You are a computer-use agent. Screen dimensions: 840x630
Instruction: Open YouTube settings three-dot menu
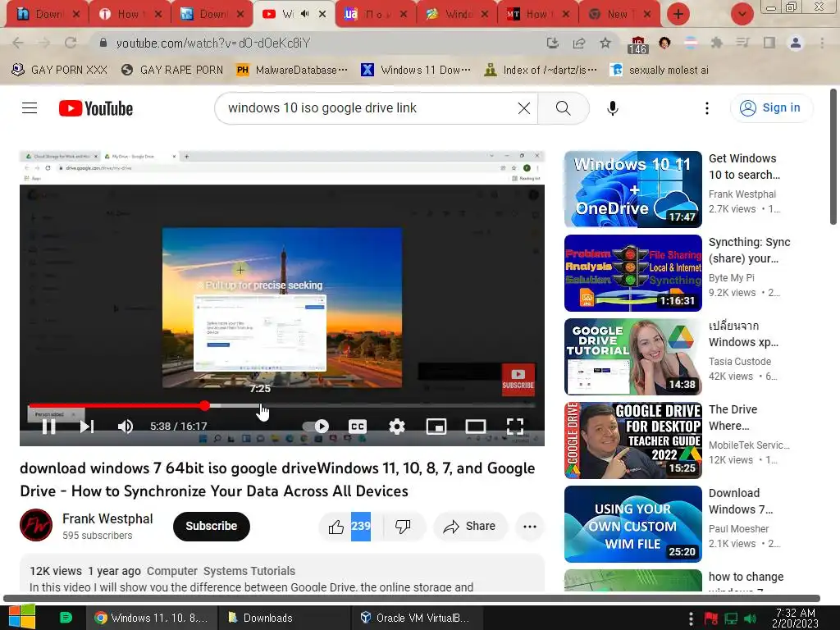click(707, 108)
